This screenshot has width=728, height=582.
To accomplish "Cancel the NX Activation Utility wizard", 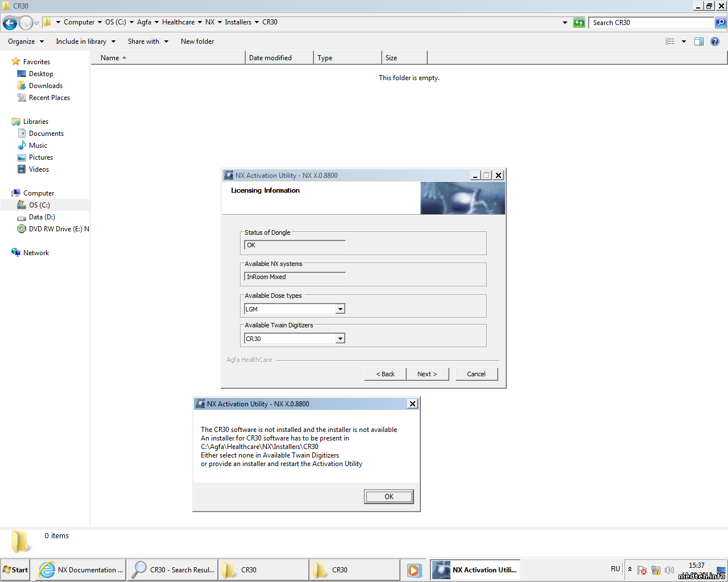I will (476, 374).
